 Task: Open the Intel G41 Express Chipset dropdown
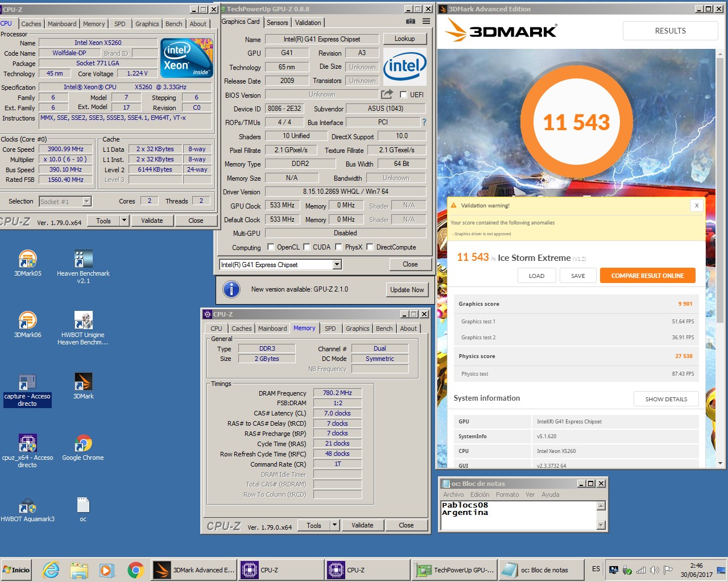pos(337,265)
